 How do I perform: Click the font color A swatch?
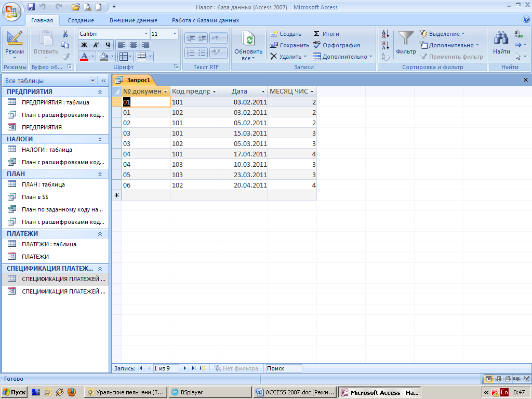[x=84, y=56]
